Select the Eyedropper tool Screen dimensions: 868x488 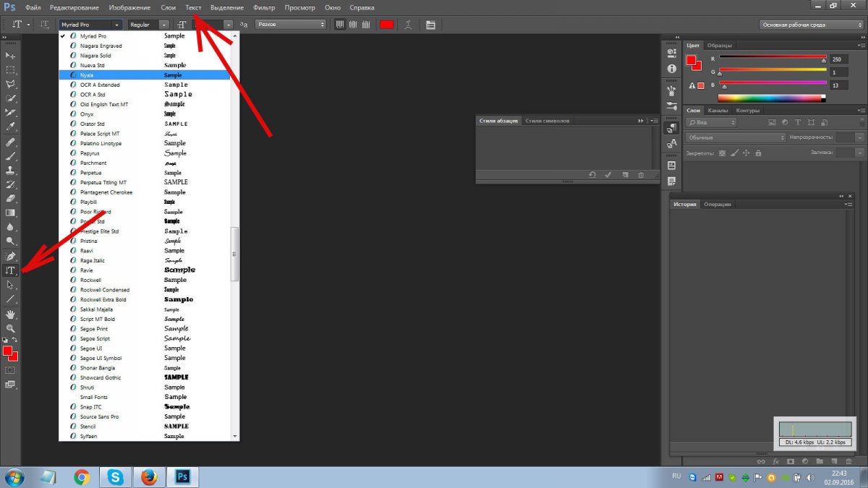11,127
